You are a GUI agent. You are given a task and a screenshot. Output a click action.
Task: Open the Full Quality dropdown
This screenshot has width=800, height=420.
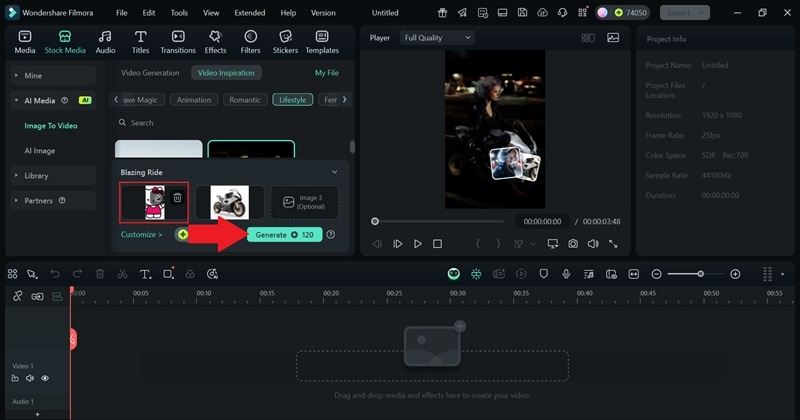point(437,38)
